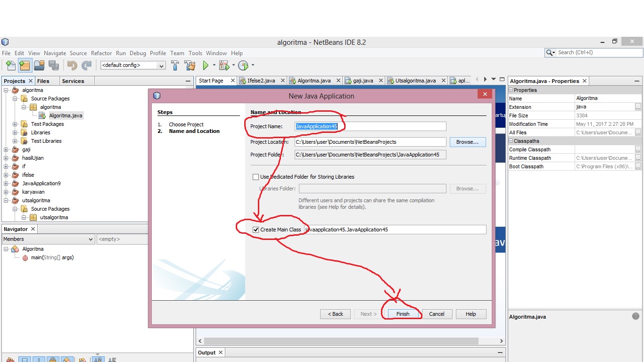Screen dimensions: 644x362
Task: Enable the Create Main Class checkbox
Action: 256,230
